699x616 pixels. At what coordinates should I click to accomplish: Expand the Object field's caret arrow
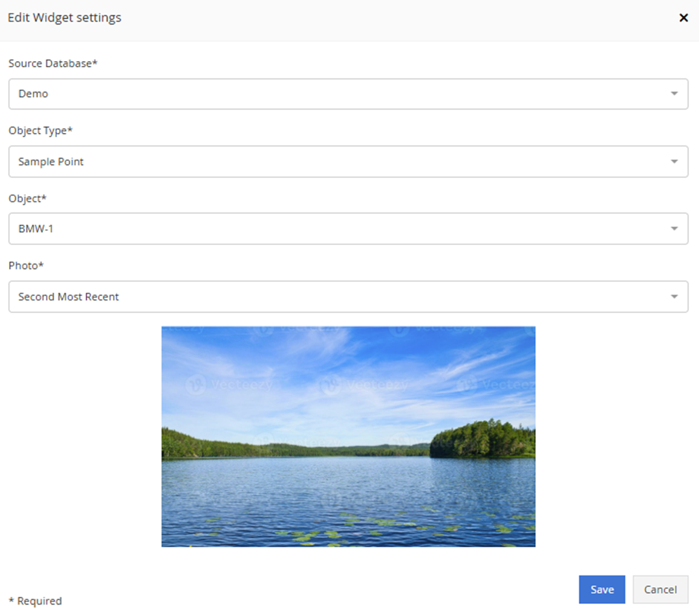click(x=674, y=229)
